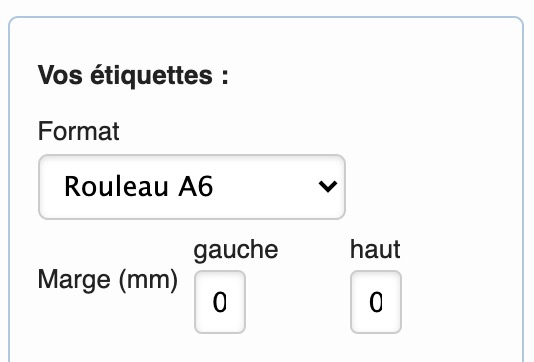Activate the left margin box in Marge row
The height and width of the screenshot is (362, 534).
click(x=220, y=302)
